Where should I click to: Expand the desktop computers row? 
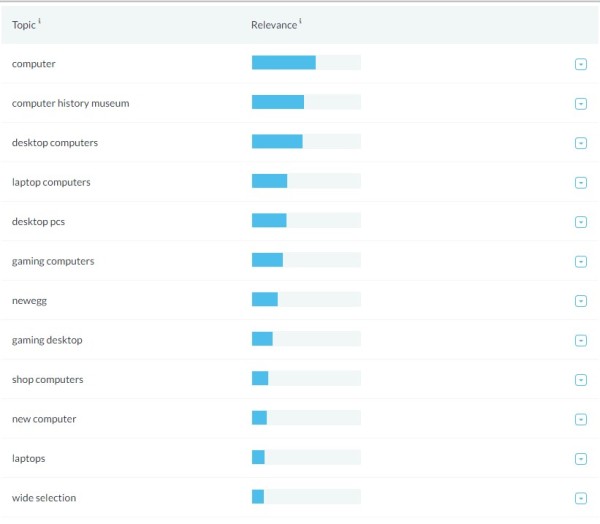(580, 143)
